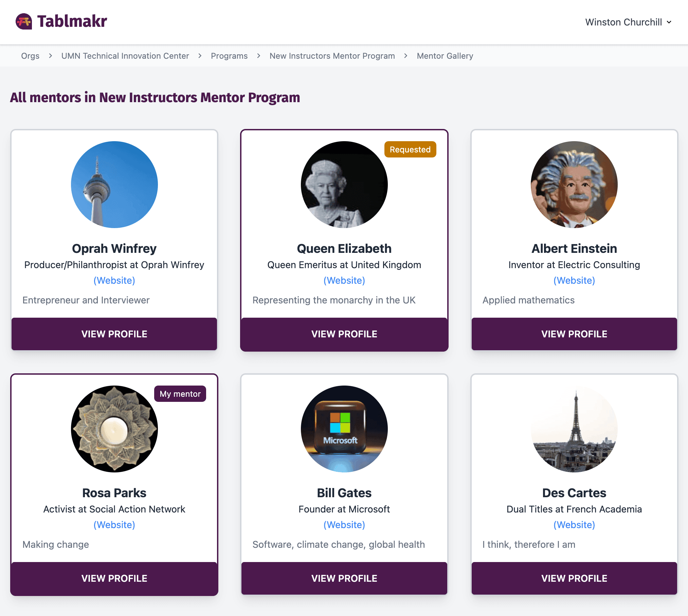View Albert Einstein's profile

[574, 334]
